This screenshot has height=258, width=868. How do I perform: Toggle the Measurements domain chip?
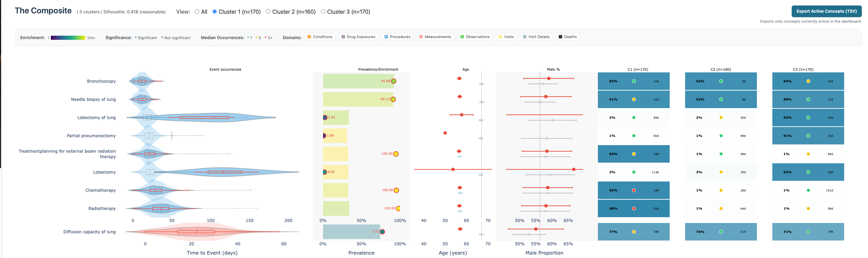(x=435, y=37)
